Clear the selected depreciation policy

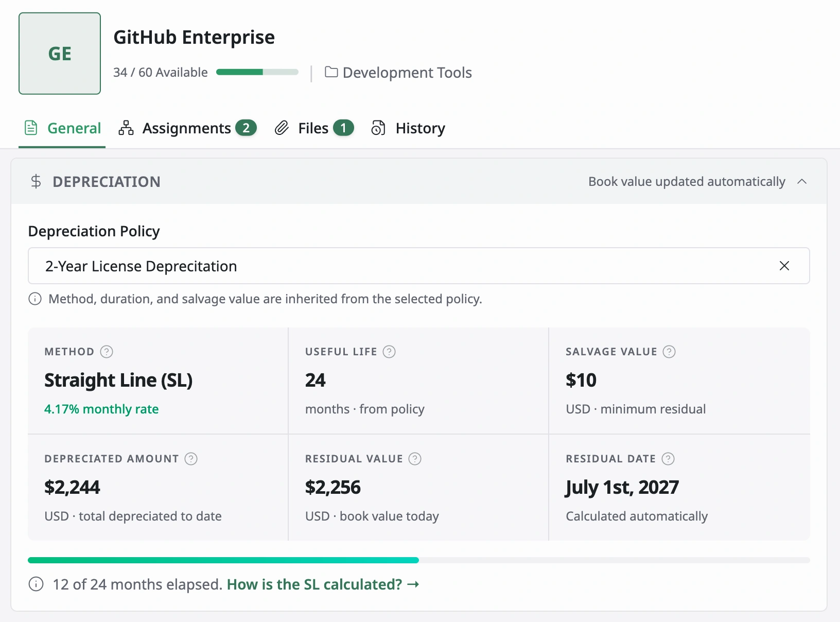pyautogui.click(x=784, y=266)
